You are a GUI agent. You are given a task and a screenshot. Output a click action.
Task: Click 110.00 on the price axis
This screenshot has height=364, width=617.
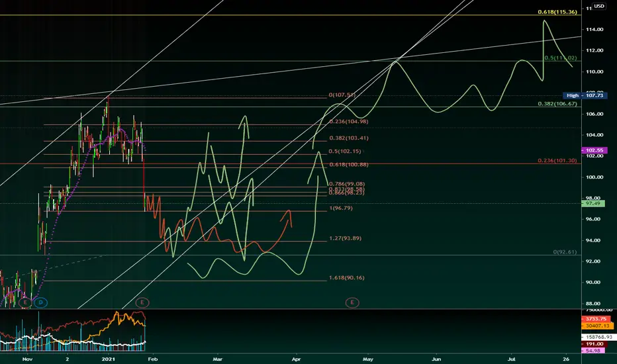[594, 71]
